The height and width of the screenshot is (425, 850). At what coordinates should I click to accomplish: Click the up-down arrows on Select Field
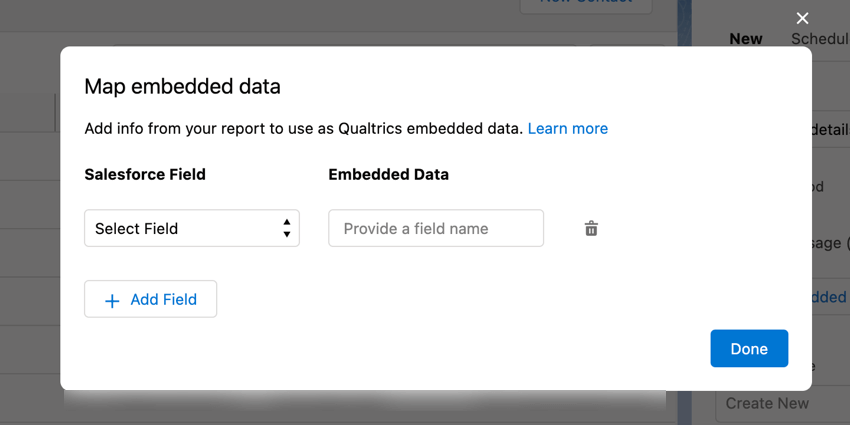point(287,229)
